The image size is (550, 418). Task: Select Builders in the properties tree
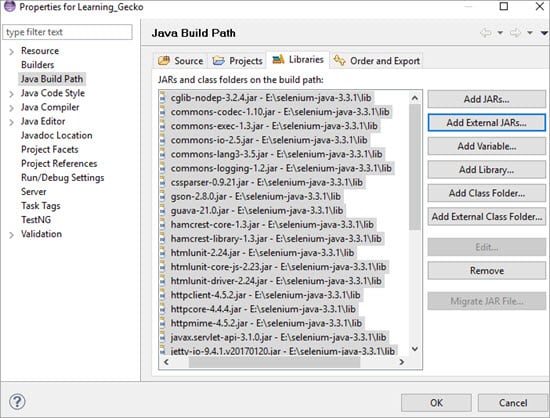point(38,65)
